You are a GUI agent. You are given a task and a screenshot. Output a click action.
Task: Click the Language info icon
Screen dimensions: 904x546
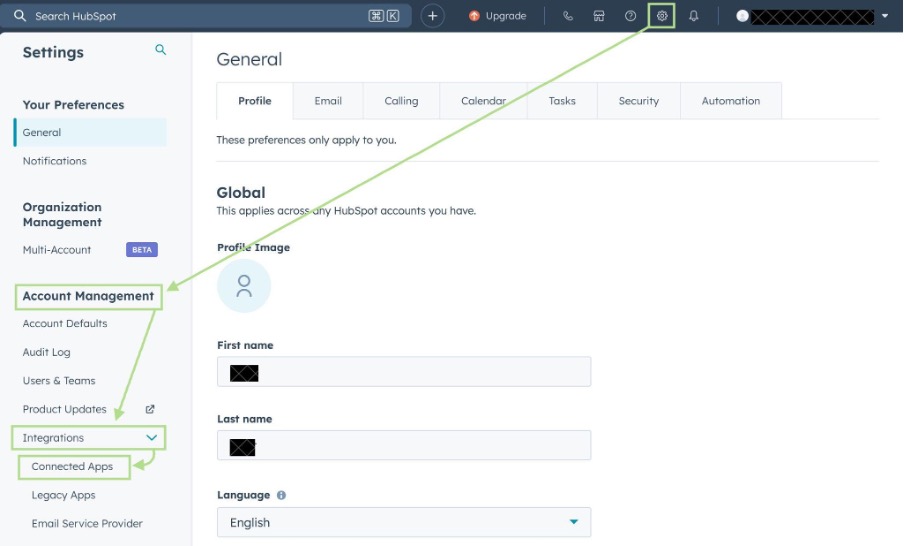[x=281, y=495]
